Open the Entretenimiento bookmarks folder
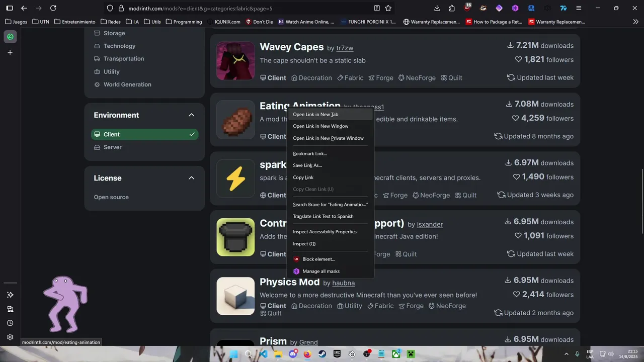644x362 pixels. 74,22
